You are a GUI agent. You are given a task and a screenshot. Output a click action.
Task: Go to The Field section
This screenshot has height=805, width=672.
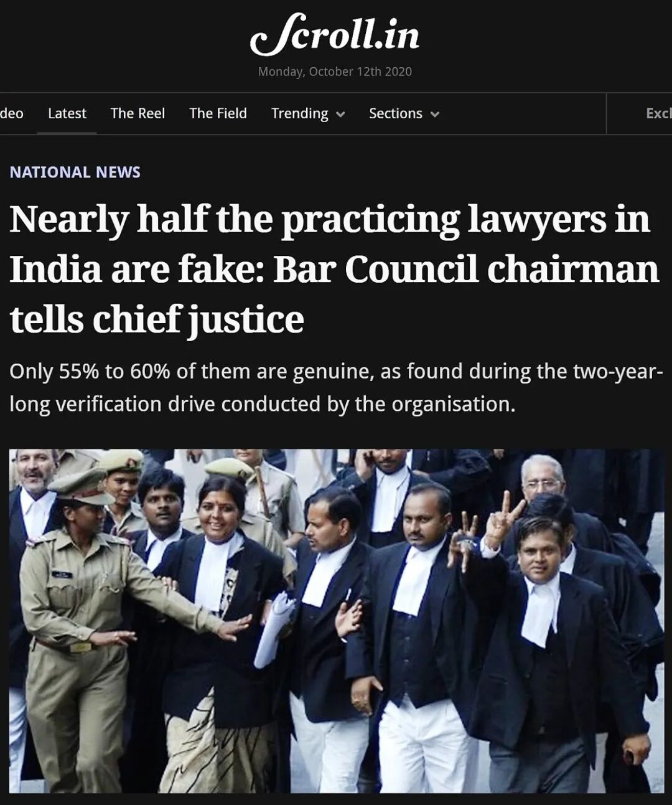(218, 113)
